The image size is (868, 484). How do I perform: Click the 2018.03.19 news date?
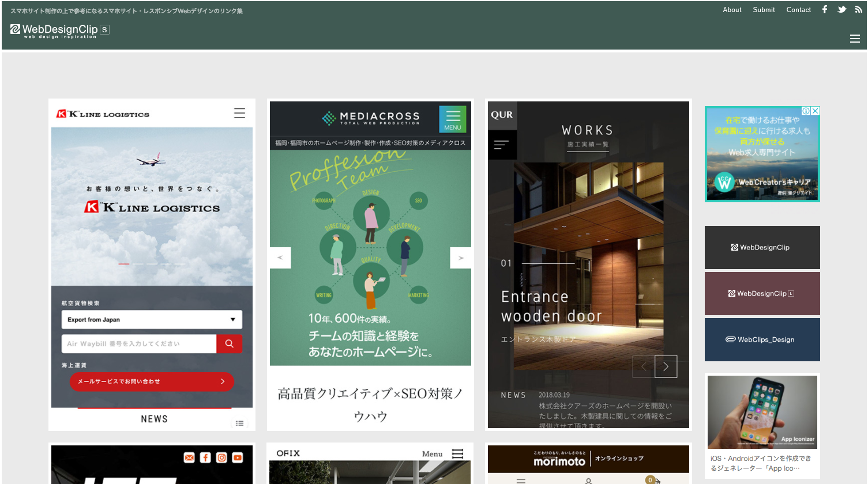click(x=554, y=395)
